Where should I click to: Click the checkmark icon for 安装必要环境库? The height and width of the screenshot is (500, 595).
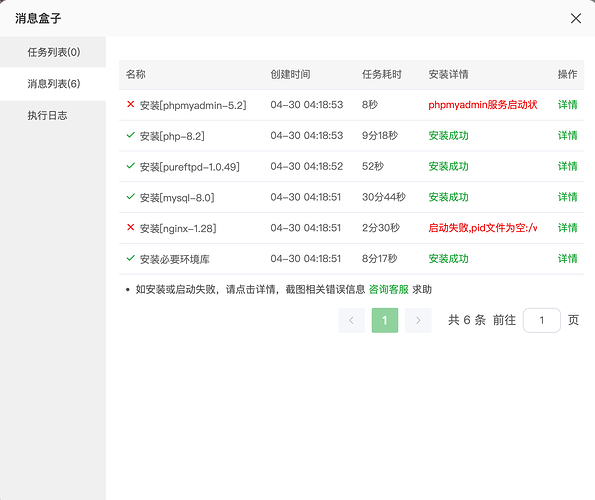pos(131,258)
